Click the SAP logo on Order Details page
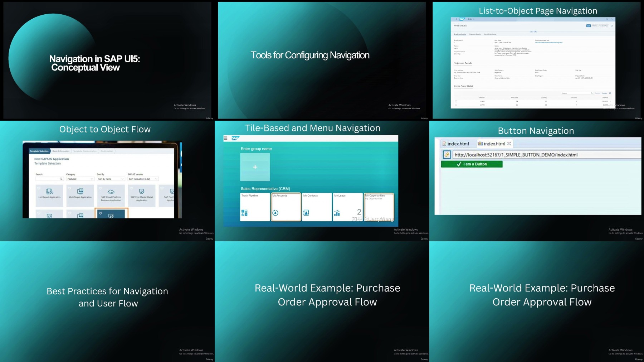644x362 pixels. click(462, 19)
